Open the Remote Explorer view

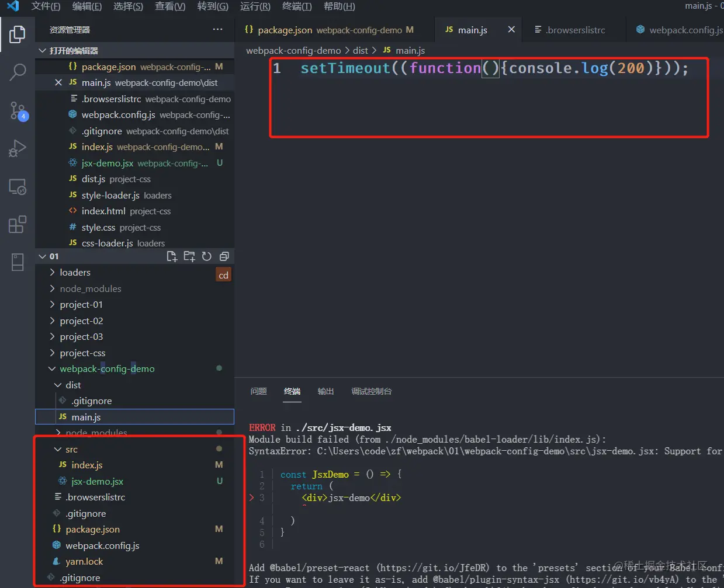coord(18,187)
